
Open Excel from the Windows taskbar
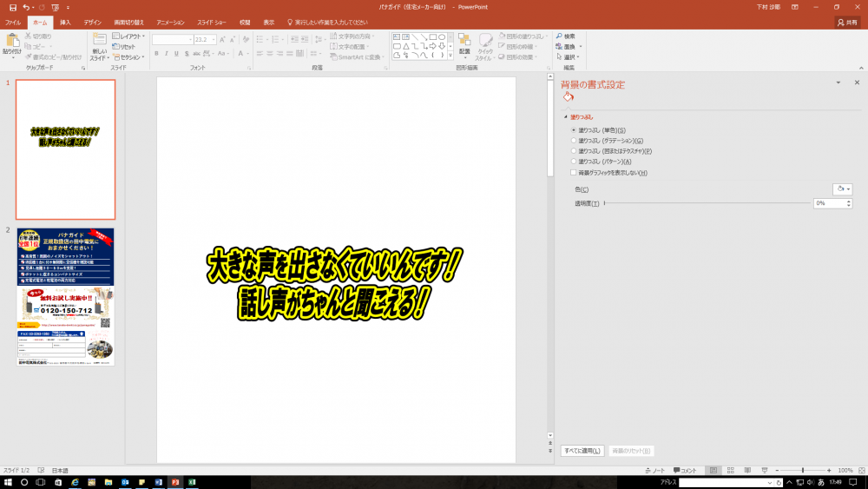191,482
